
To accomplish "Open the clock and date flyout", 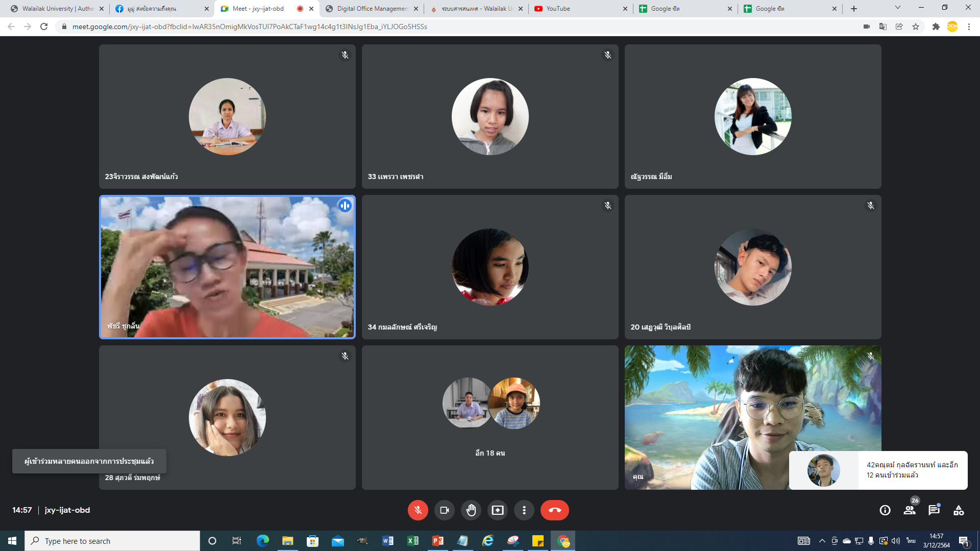I will tap(936, 541).
